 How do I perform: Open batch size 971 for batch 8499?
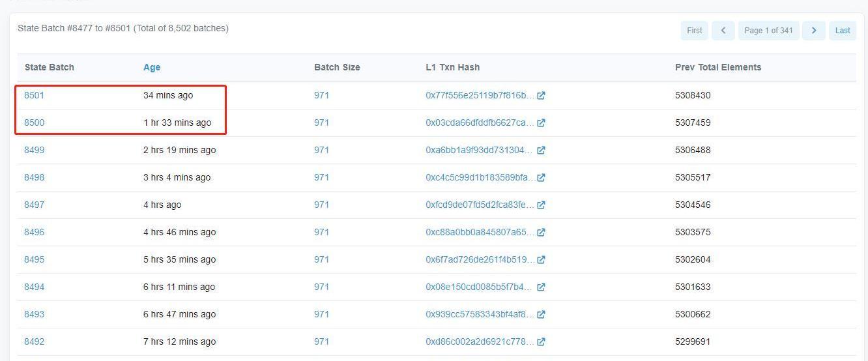(321, 151)
